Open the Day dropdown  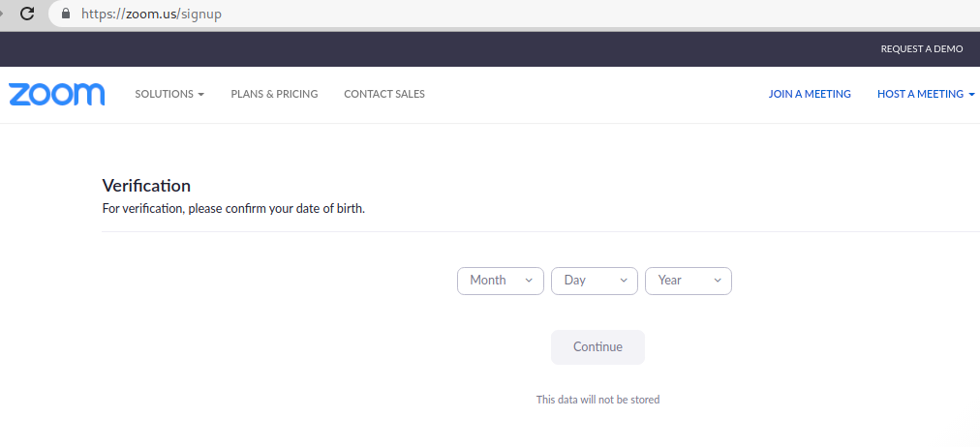click(x=595, y=281)
